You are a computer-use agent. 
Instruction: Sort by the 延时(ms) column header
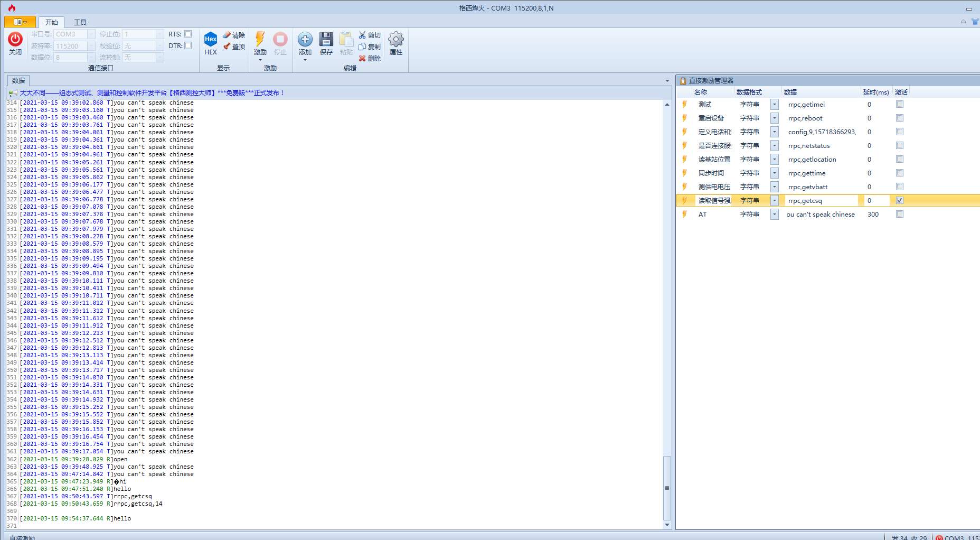876,92
